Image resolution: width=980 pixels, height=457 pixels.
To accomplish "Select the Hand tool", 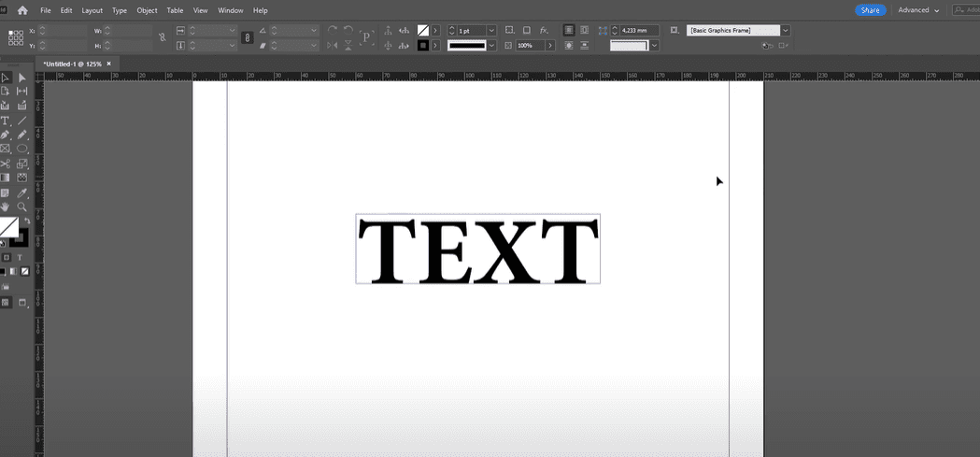I will [x=5, y=207].
